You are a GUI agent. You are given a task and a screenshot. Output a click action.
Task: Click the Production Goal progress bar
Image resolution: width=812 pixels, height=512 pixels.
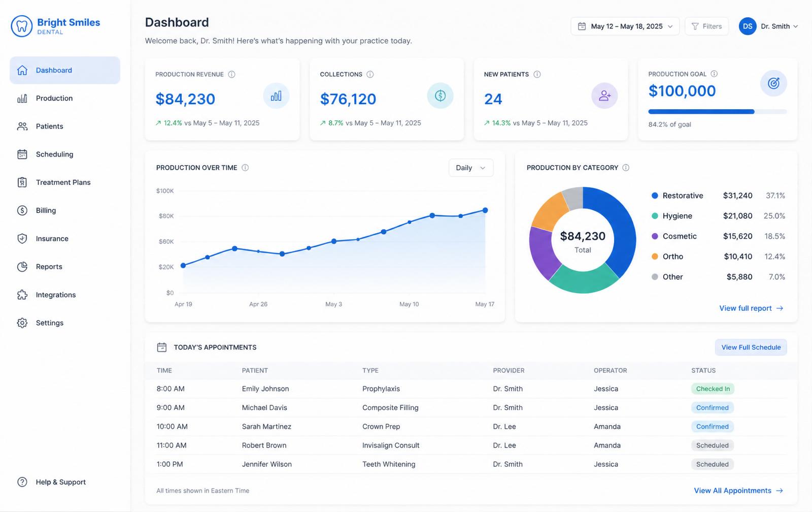tap(718, 112)
